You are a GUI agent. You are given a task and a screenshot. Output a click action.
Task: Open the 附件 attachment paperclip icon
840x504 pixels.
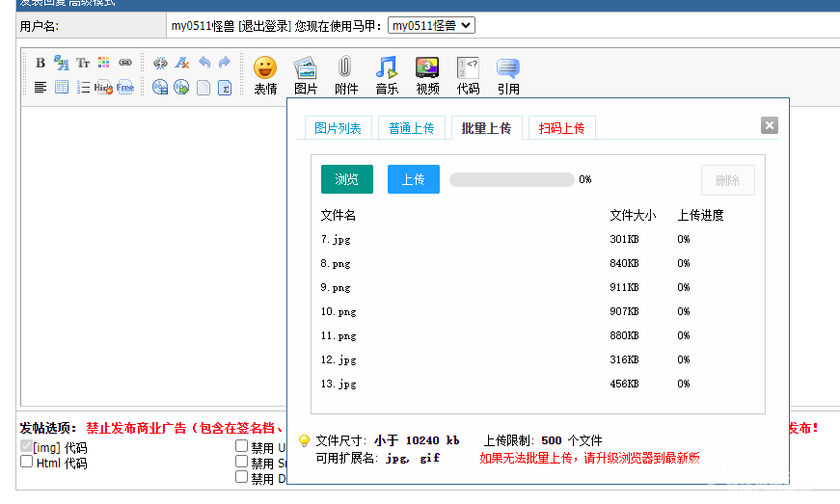pyautogui.click(x=345, y=74)
